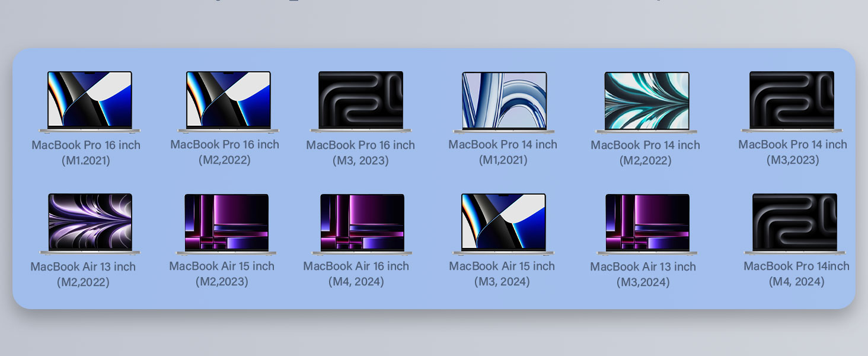Click the "MacBook Pro 14inch" text label

pos(796,266)
